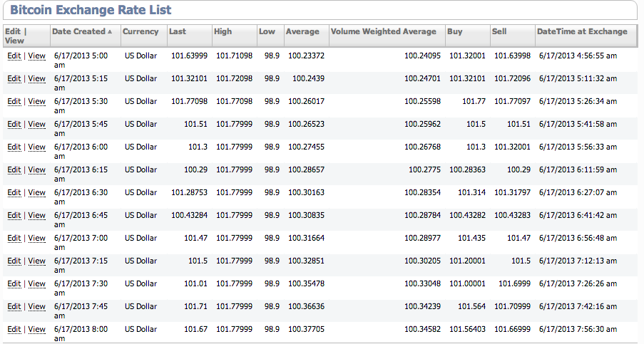
Task: View the 6/17/2013 6:45 am row
Action: [36, 215]
